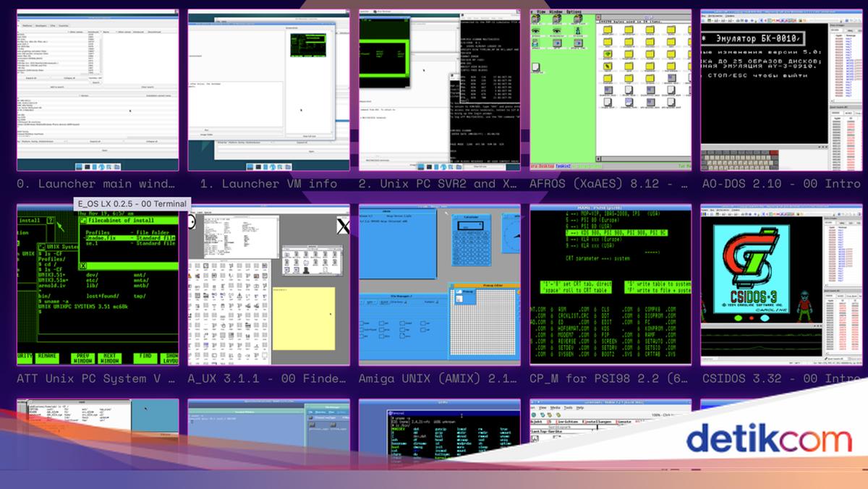Image resolution: width=868 pixels, height=489 pixels.
Task: Click the caption 'AO-DOS 2.10 - 00 Intro'
Action: pyautogui.click(x=781, y=184)
